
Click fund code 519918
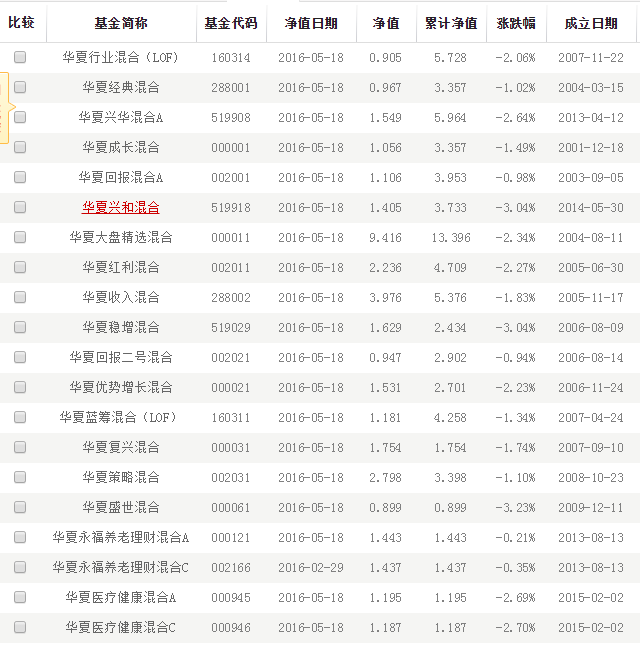coord(231,208)
